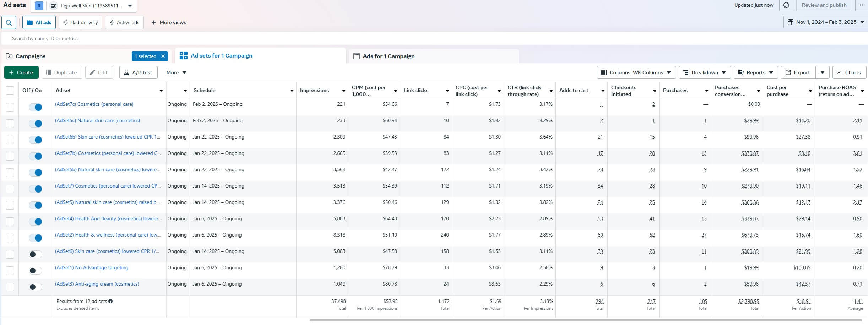Click info icon beside Results from 12 ad sets
868x325 pixels.
110,301
